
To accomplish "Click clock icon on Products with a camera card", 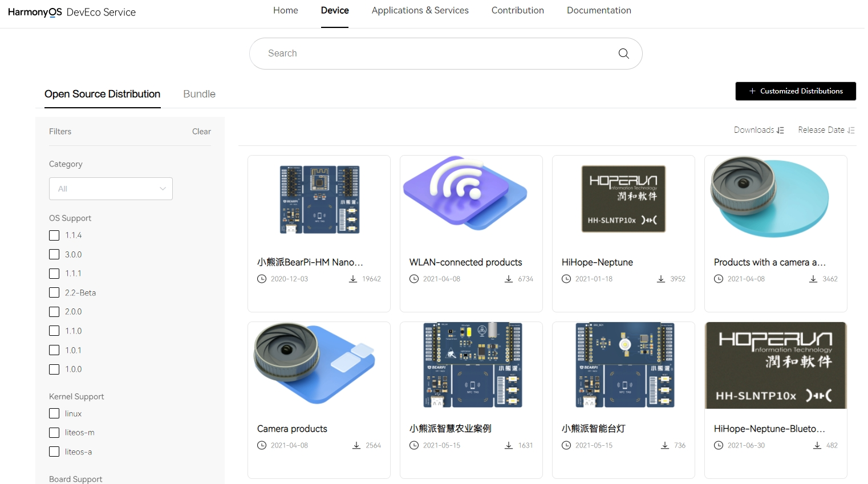I will 719,279.
